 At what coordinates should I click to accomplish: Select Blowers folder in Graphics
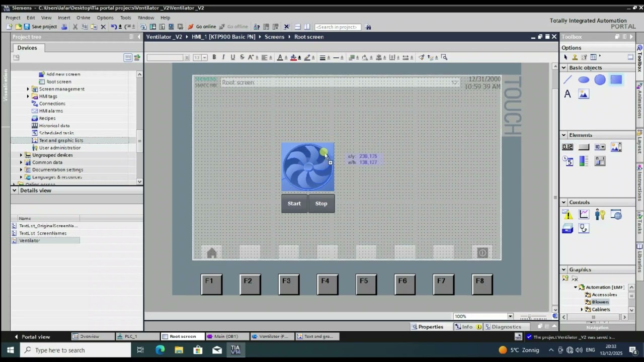tap(600, 302)
